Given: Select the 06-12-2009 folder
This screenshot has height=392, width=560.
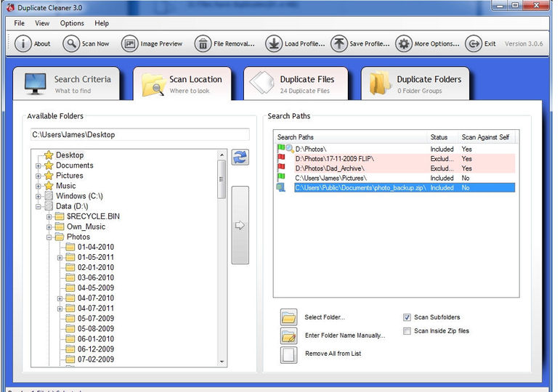Looking at the screenshot, I should pos(96,348).
